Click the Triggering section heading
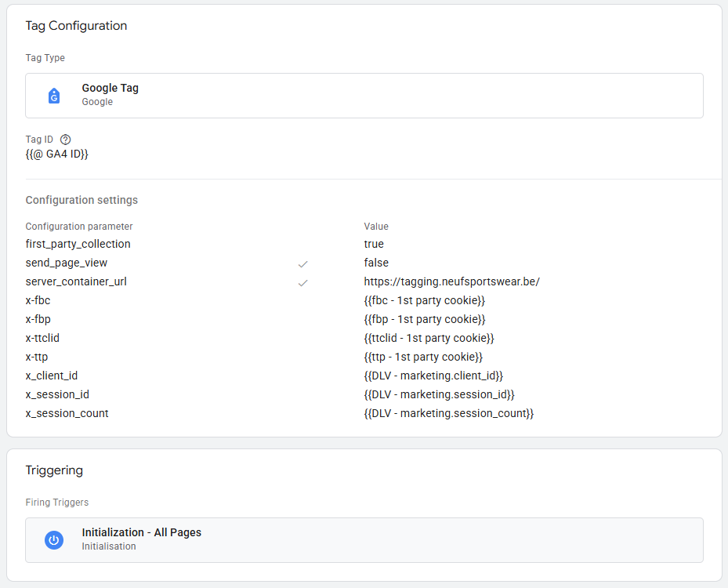 [x=54, y=470]
